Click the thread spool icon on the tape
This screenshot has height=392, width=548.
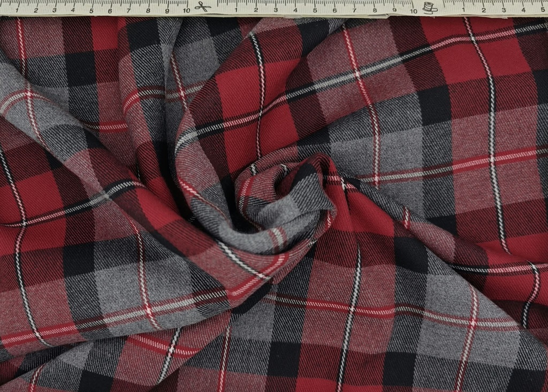pyautogui.click(x=429, y=7)
